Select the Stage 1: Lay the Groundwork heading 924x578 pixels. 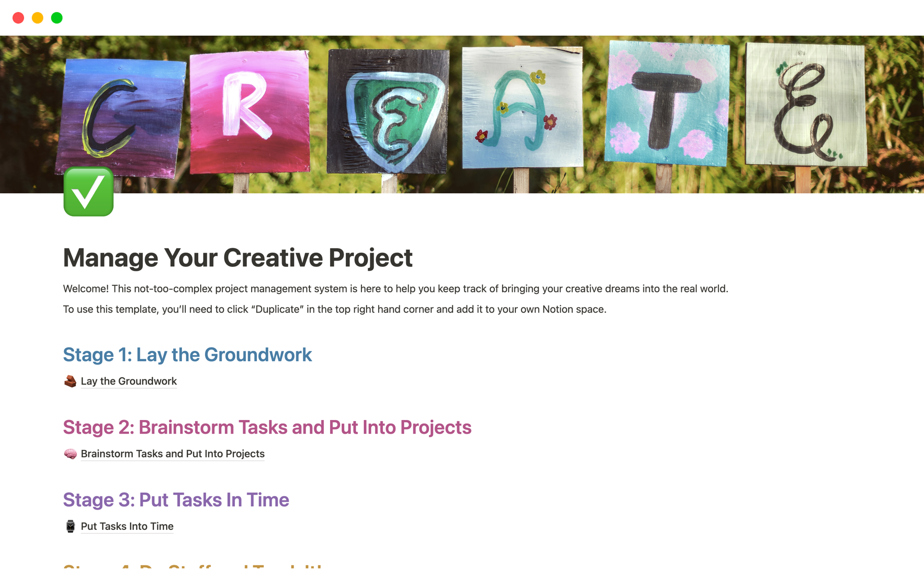187,355
